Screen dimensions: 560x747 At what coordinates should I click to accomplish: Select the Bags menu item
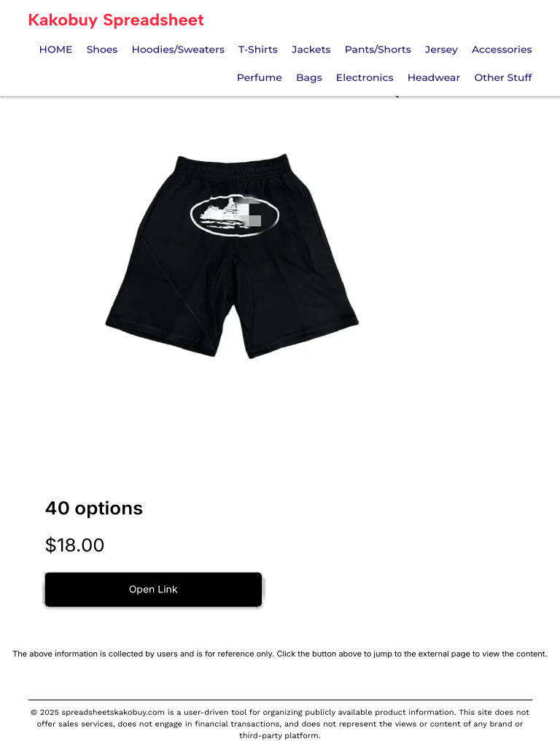309,77
